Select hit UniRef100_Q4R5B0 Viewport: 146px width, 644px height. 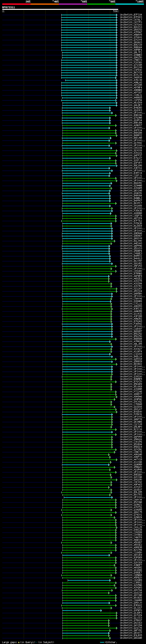[131, 294]
